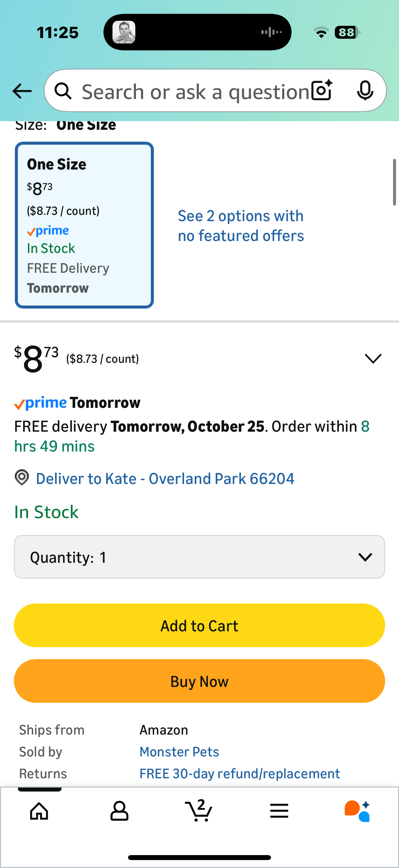Open the Quantity dropdown
The width and height of the screenshot is (399, 868).
pos(199,557)
